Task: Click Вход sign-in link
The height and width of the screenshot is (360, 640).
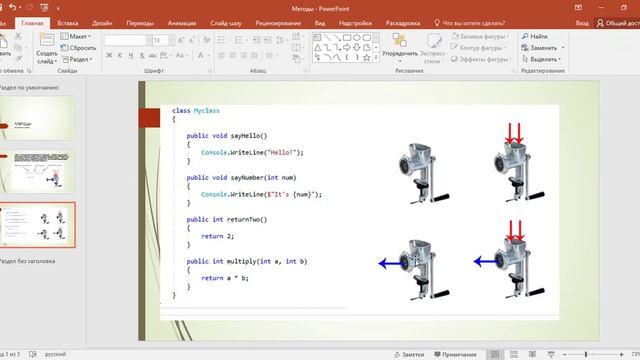Action: click(582, 23)
